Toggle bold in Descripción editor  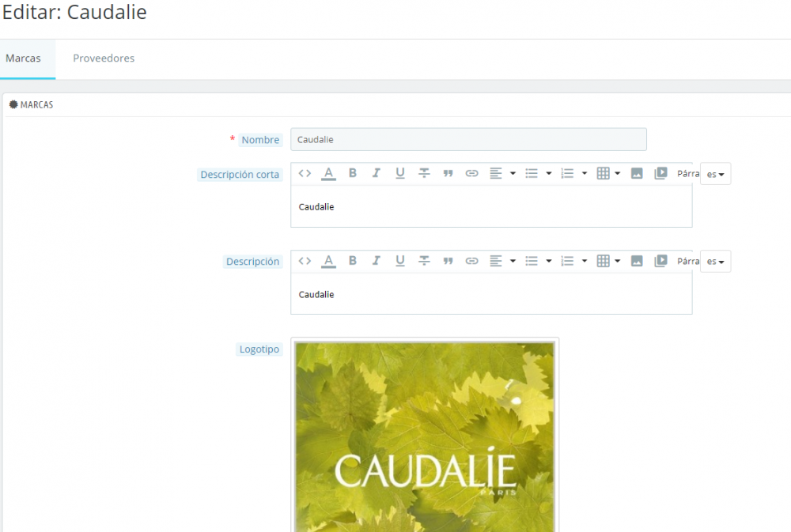(x=353, y=261)
